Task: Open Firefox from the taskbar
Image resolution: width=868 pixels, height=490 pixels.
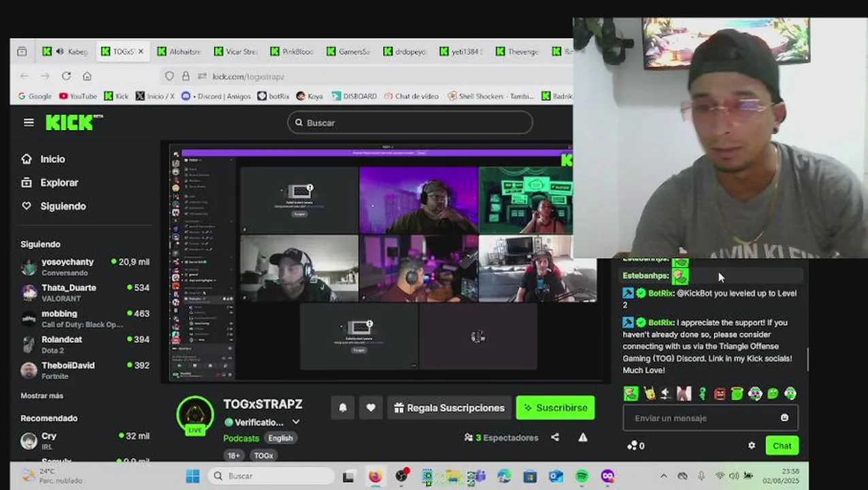Action: click(375, 476)
